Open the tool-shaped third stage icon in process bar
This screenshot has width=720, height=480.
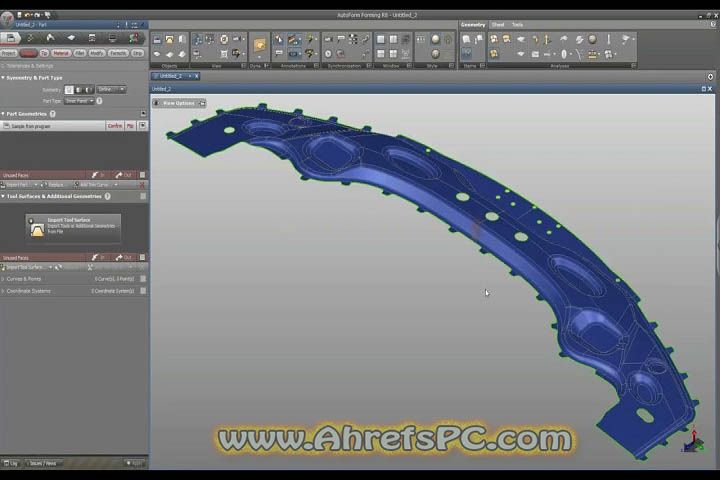coord(51,38)
